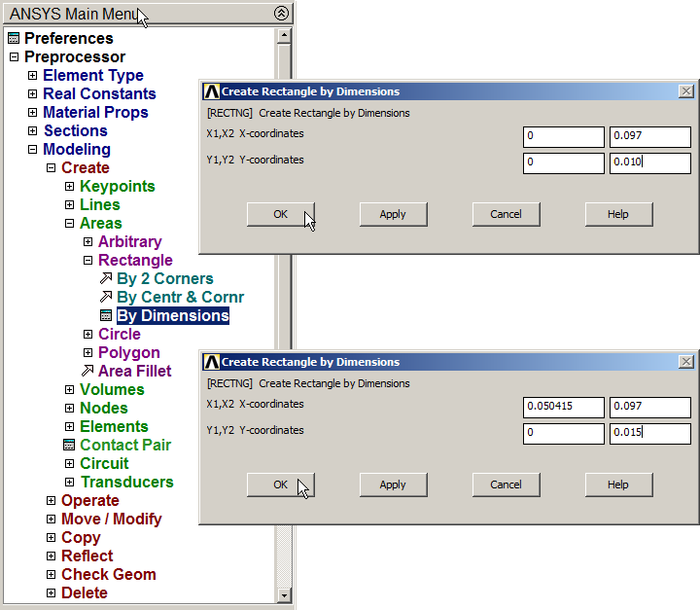700x610 pixels.
Task: Click ANSYS logo in upper dialog title bar
Action: [211, 91]
